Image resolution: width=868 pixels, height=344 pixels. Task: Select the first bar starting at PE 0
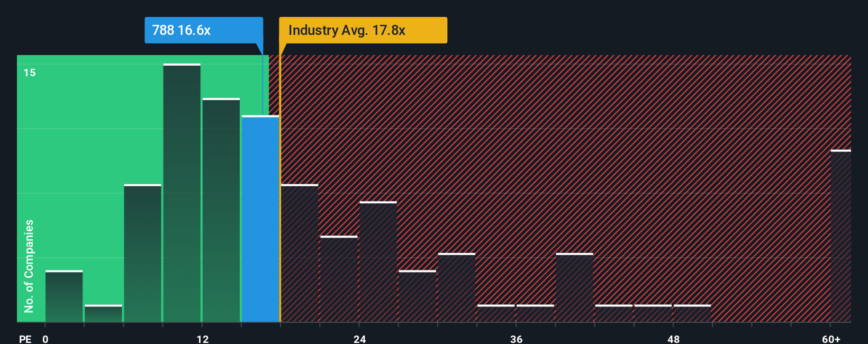pyautogui.click(x=64, y=296)
